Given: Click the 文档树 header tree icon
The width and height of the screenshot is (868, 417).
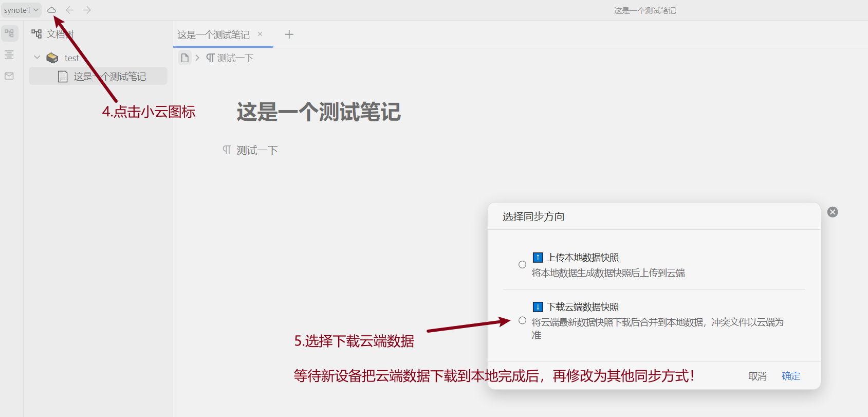Looking at the screenshot, I should (x=36, y=34).
